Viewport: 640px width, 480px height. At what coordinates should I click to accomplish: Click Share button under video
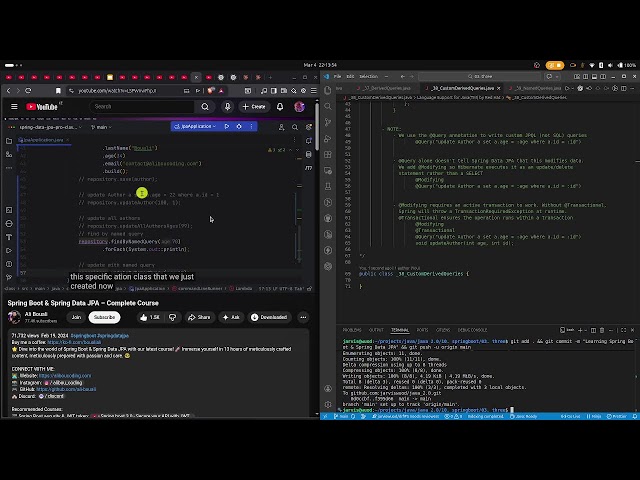coord(199,317)
